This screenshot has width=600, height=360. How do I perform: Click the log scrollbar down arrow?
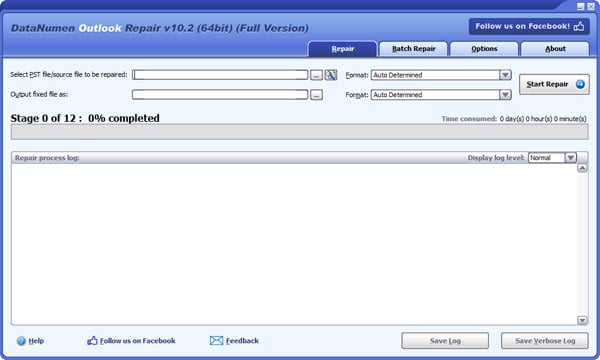[x=582, y=320]
